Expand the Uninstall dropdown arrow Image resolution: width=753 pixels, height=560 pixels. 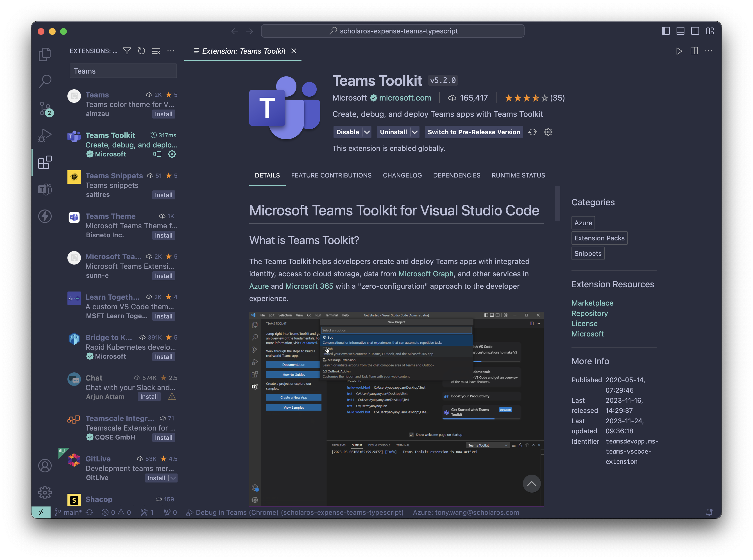pyautogui.click(x=415, y=132)
